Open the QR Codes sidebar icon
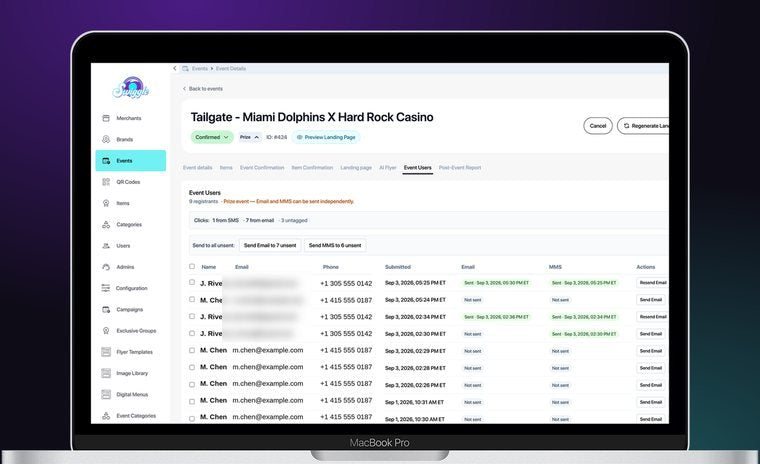Screen dimensions: 760x464 (x=106, y=182)
